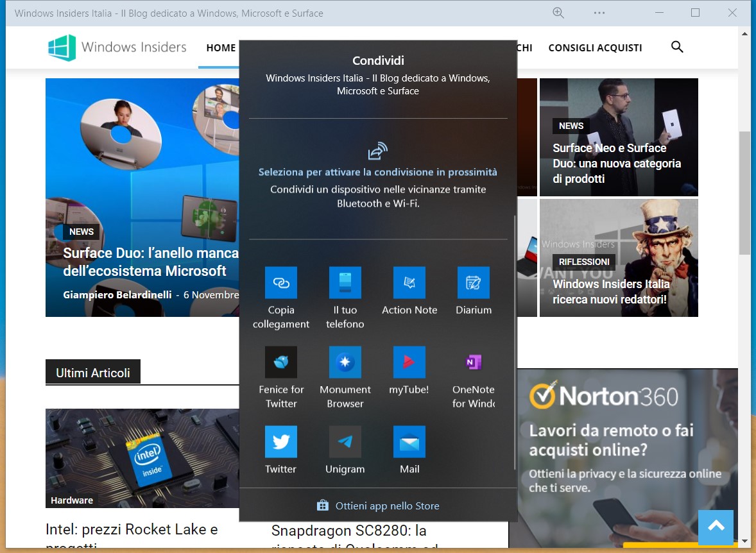Share to Action Note app
This screenshot has width=756, height=553.
(x=409, y=282)
